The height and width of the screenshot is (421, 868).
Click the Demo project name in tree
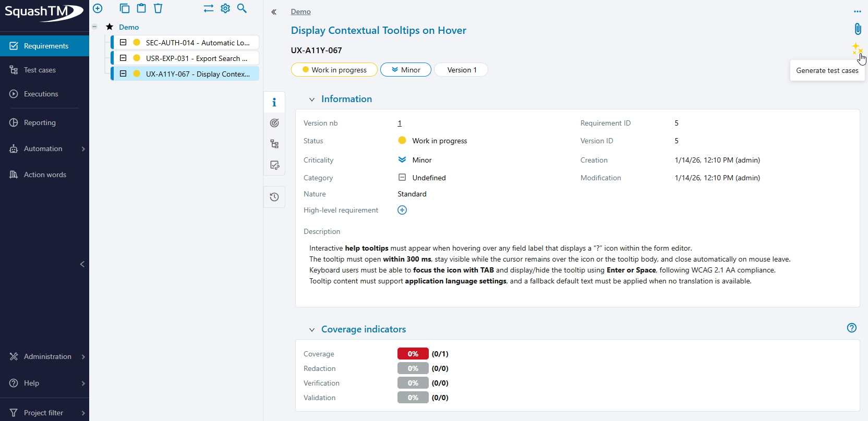(x=129, y=27)
